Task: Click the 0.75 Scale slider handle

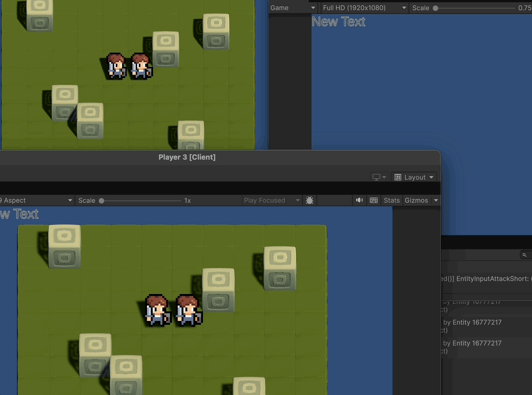Action: pos(435,8)
